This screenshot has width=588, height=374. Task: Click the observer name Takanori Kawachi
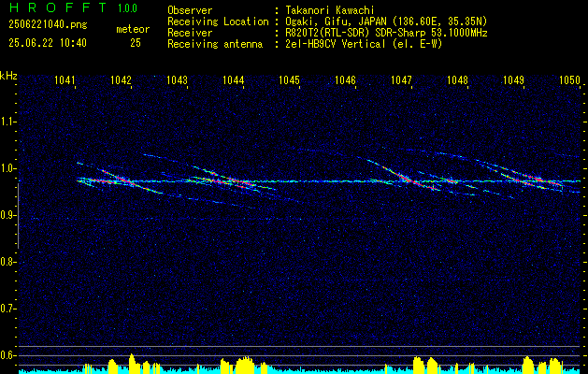(330, 10)
